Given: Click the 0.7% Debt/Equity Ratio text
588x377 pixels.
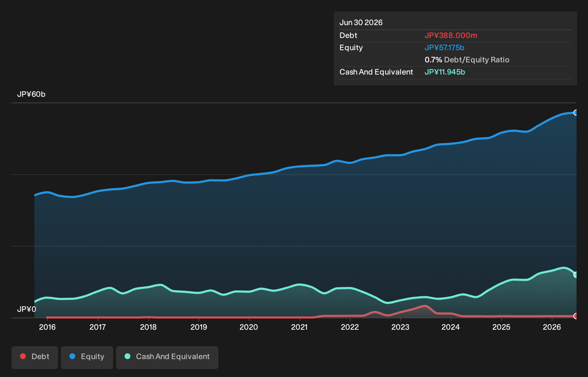Looking at the screenshot, I should coord(467,60).
